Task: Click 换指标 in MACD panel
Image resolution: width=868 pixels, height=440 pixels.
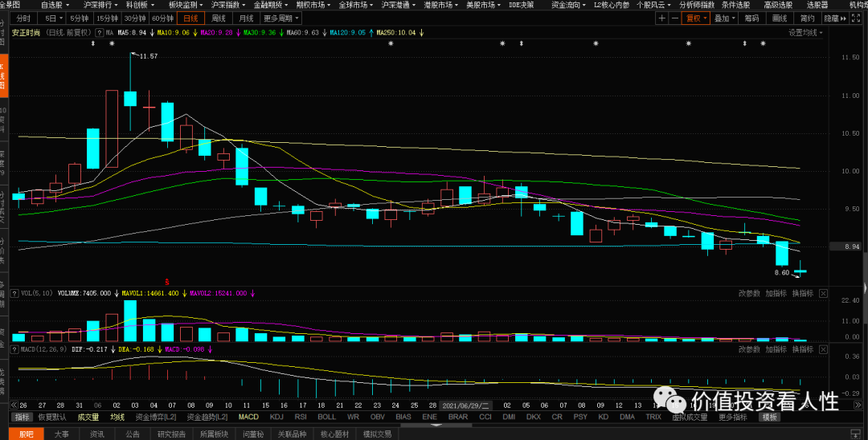Action: (x=803, y=349)
